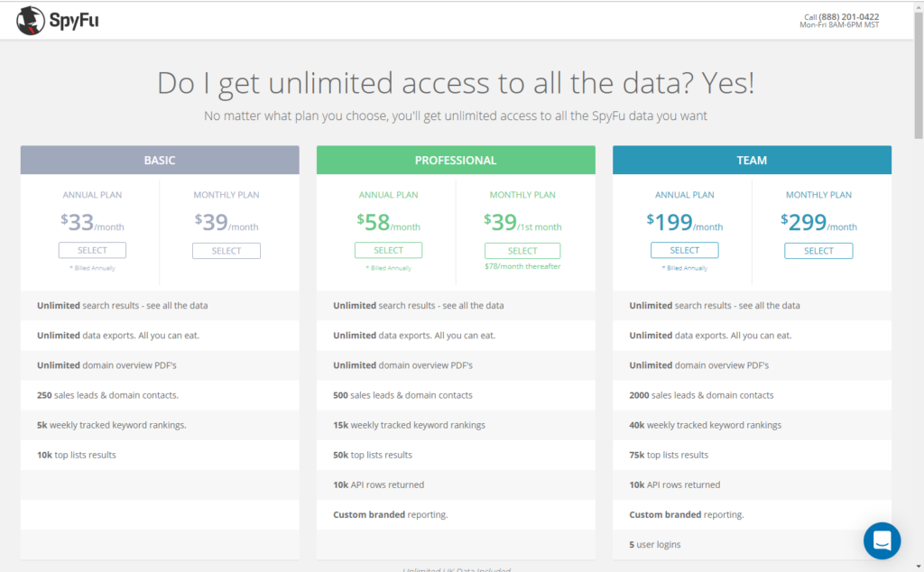Viewport: 924px width, 572px height.
Task: Click the Team 'ANNUAL PLAN' label
Action: tap(685, 195)
